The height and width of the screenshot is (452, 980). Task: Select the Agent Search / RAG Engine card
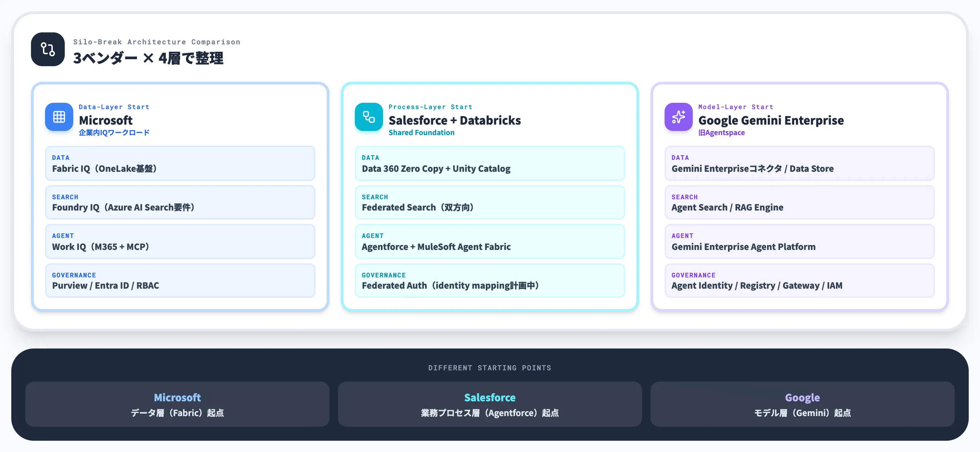click(799, 202)
